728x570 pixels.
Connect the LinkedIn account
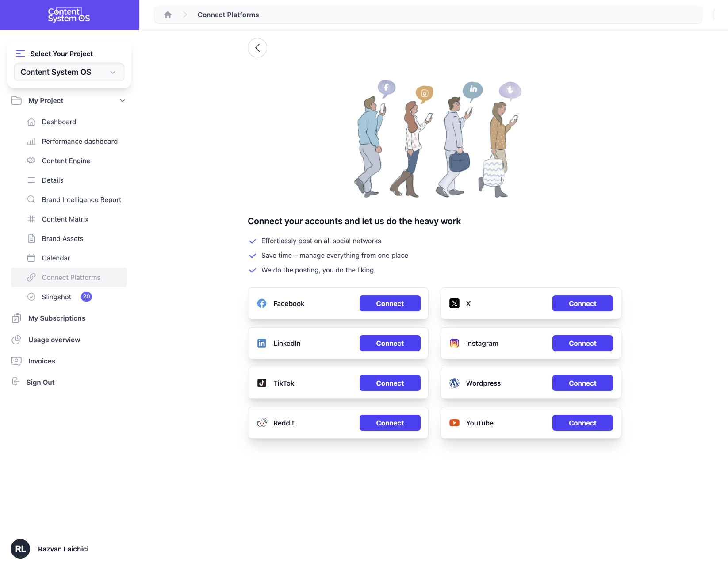tap(390, 343)
